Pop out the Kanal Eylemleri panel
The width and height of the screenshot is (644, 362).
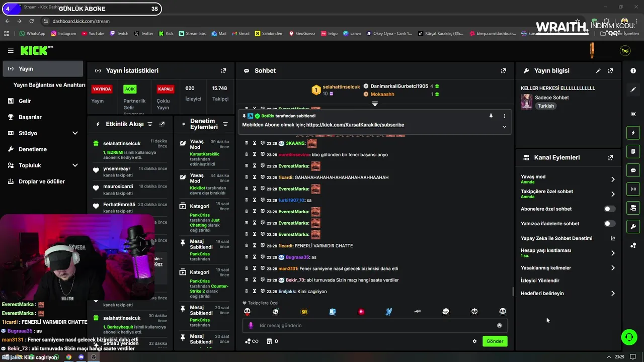tap(610, 157)
